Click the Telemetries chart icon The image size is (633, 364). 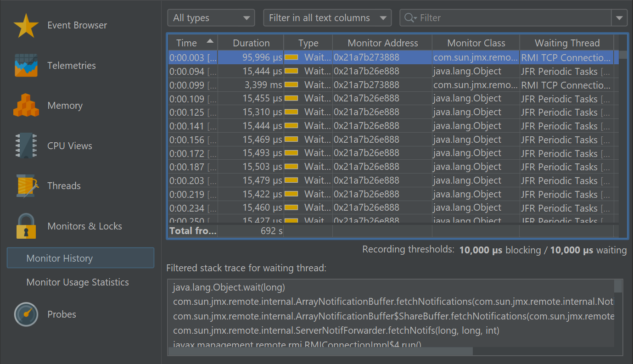26,66
